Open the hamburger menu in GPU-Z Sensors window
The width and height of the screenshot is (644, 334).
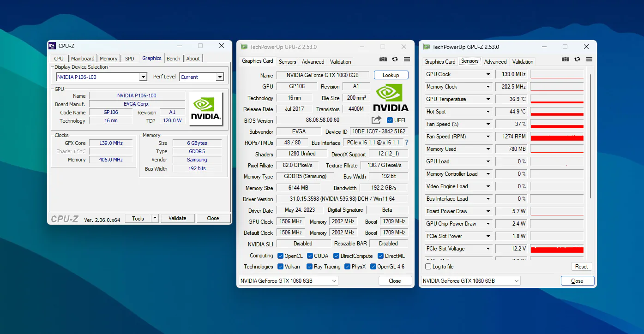point(589,59)
